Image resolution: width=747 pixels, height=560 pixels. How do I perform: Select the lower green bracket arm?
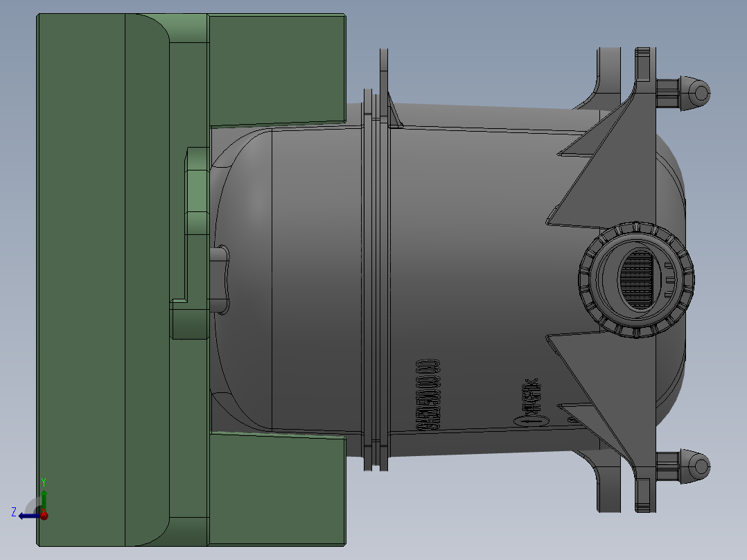point(277,489)
